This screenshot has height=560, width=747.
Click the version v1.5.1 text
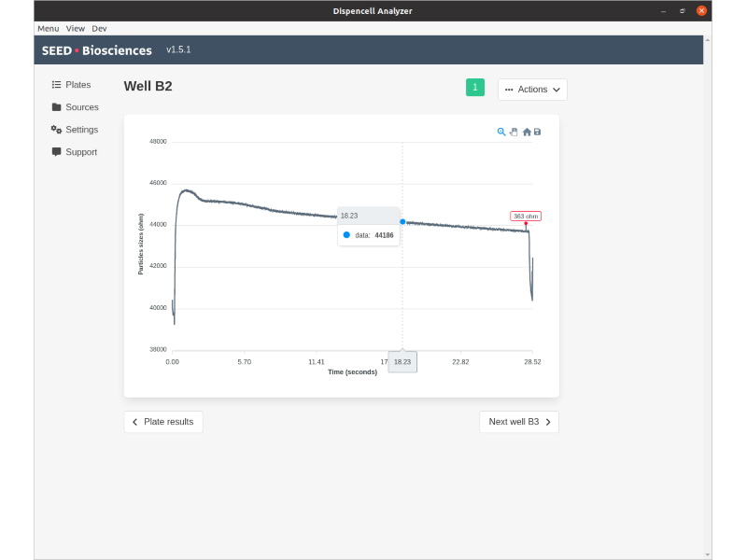point(178,49)
